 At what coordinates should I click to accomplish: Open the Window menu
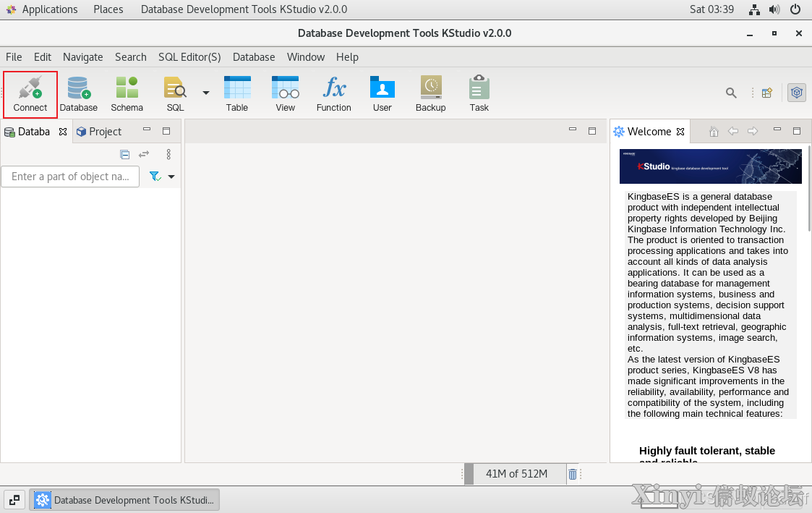[x=306, y=57]
